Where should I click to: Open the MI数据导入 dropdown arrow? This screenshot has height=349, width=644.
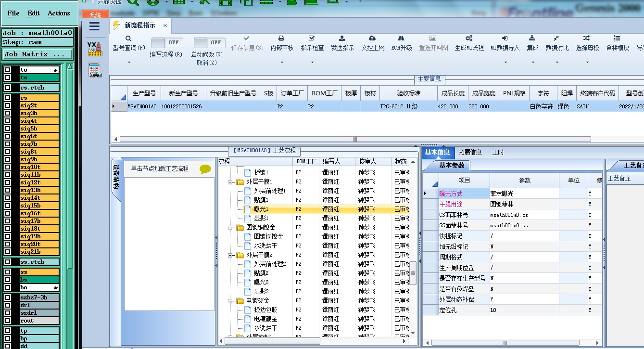coord(505,62)
